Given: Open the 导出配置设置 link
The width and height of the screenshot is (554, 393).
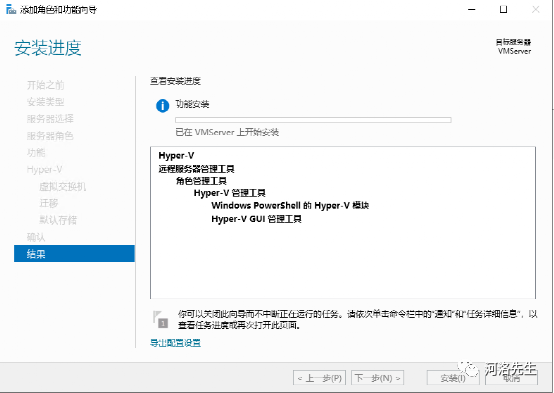Looking at the screenshot, I should click(x=175, y=342).
